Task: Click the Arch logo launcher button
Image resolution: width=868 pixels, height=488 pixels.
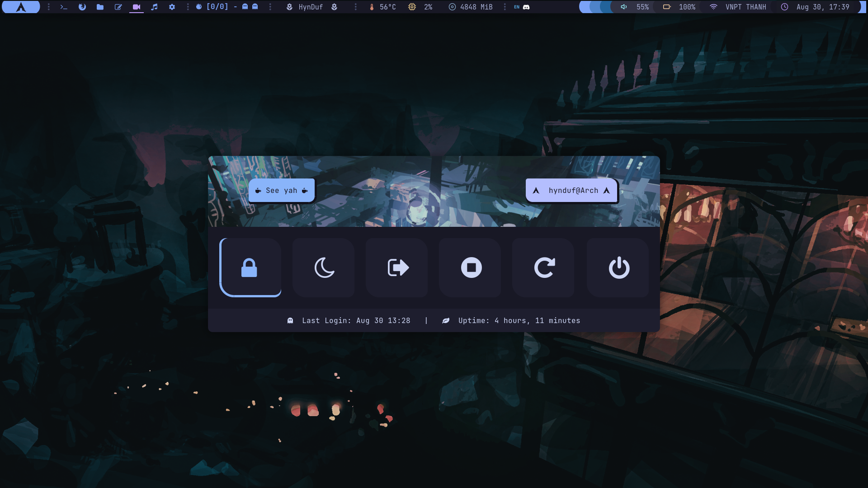Action: pyautogui.click(x=21, y=7)
